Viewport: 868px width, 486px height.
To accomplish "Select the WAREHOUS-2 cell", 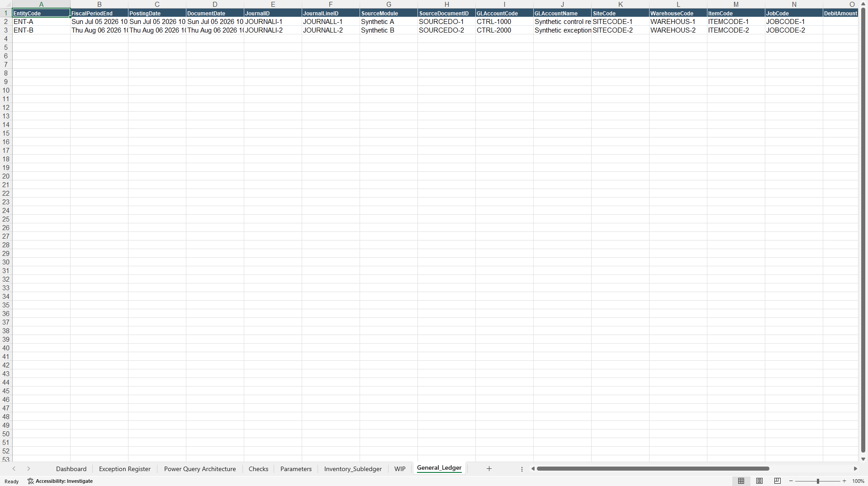I will (x=678, y=30).
